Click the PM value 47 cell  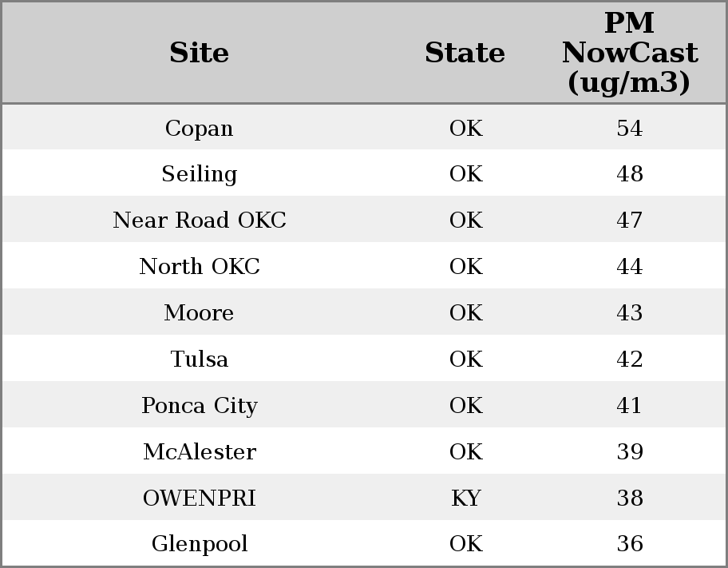[629, 220]
